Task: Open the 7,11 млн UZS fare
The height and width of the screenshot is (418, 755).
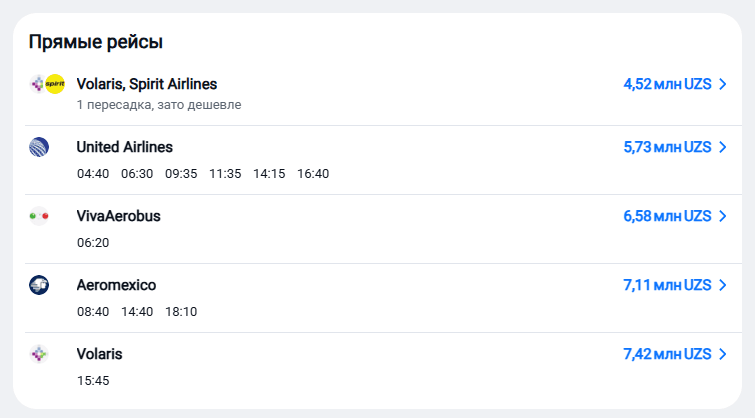Action: [666, 285]
